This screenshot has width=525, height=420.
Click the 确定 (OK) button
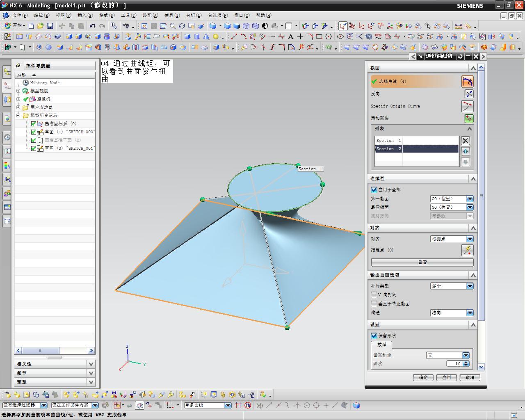coord(423,378)
